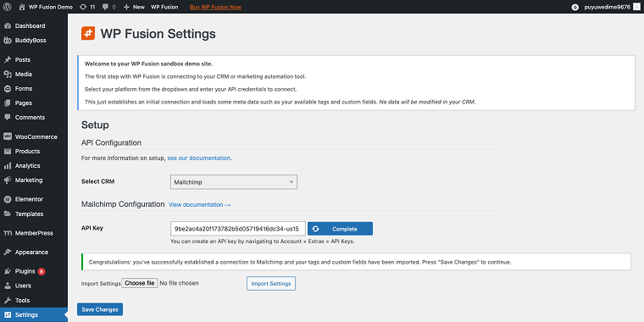Open WooCommerce menu label
644x322 pixels.
tap(36, 136)
